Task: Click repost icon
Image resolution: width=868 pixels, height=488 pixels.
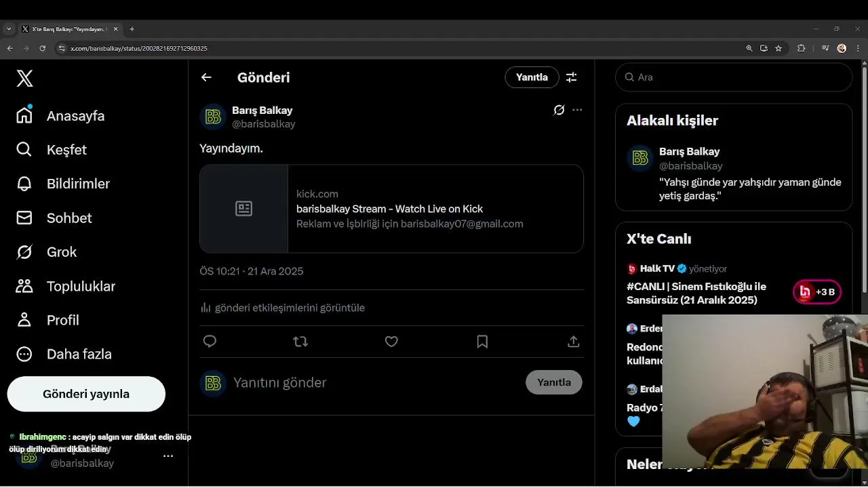Action: 300,342
